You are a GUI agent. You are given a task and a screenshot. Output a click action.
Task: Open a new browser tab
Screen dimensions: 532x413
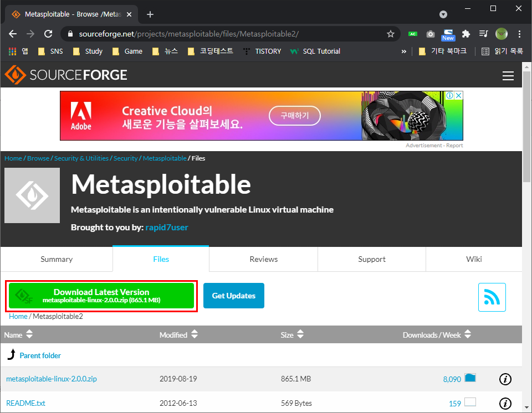coord(150,14)
